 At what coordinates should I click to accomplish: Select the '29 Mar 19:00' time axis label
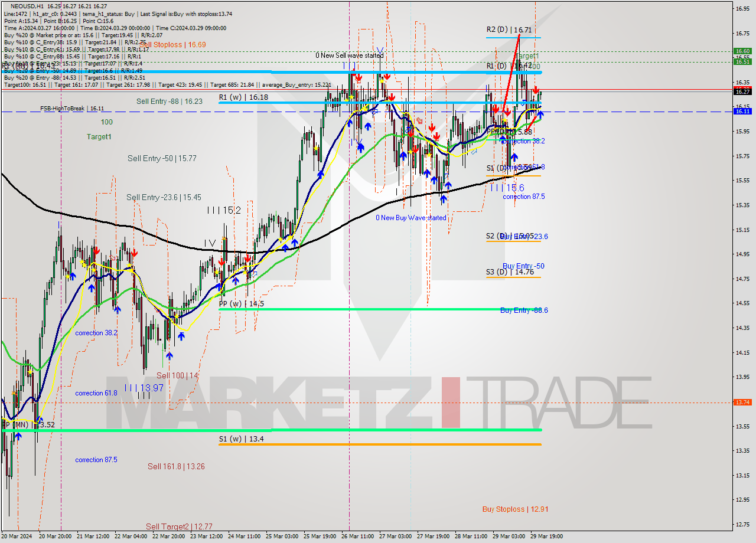546,537
